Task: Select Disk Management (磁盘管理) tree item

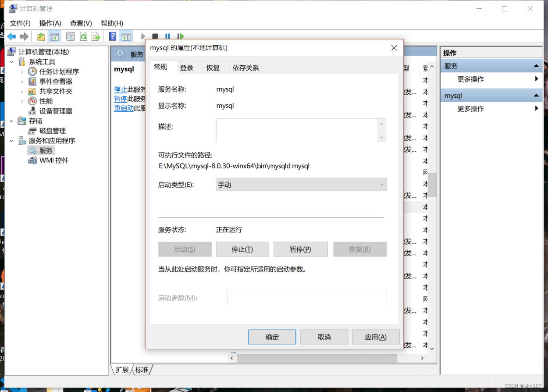Action: point(53,131)
